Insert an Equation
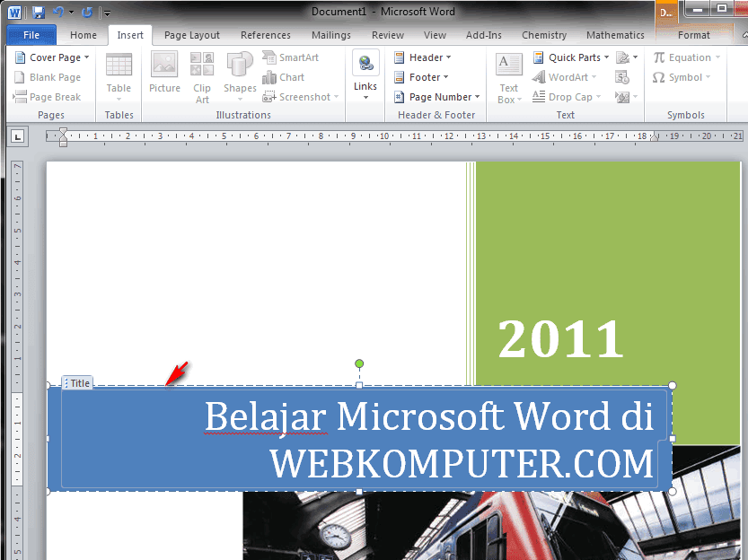 687,57
